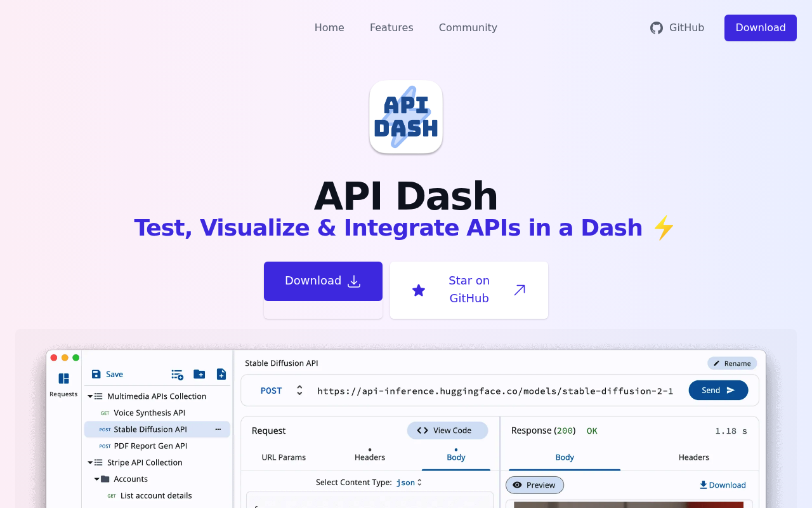Collapse Stripe API Collection

coord(91,462)
